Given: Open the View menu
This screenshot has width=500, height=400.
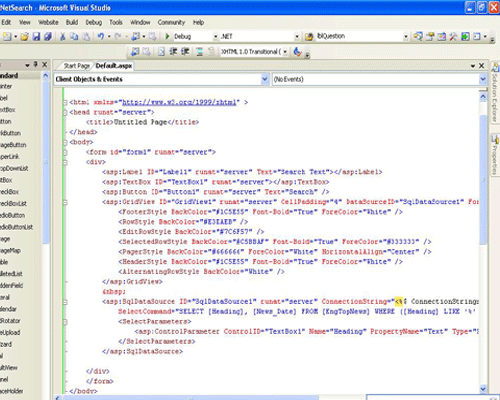Looking at the screenshot, I should pos(25,22).
